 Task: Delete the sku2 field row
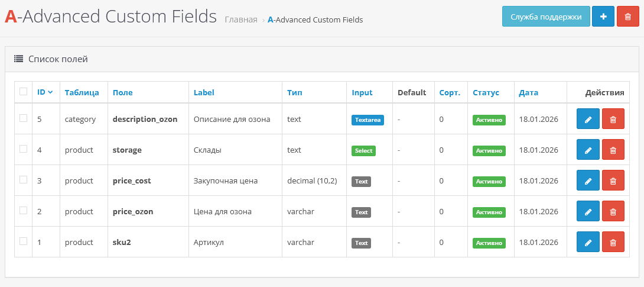pyautogui.click(x=613, y=243)
